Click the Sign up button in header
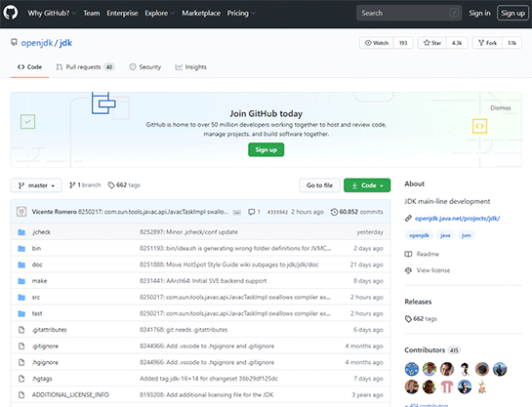532x407 pixels. [x=512, y=14]
